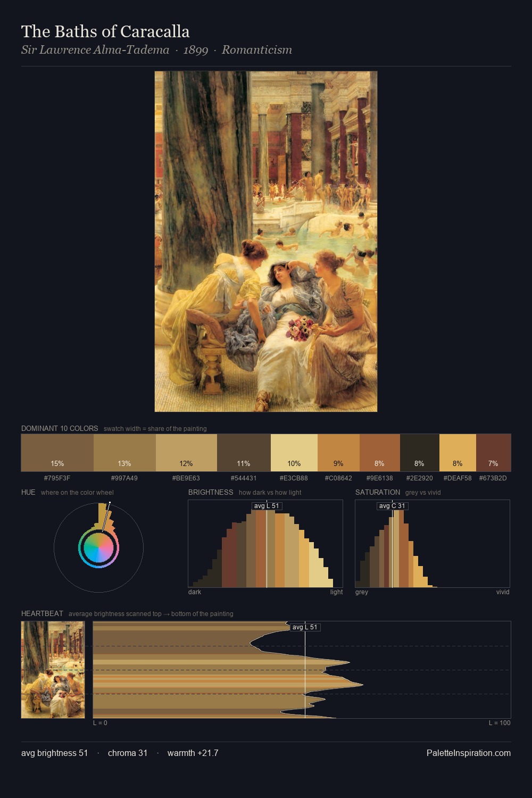Viewport: 532px width, 798px height.
Task: Click hex code #9E6138 text
Action: pyautogui.click(x=379, y=478)
